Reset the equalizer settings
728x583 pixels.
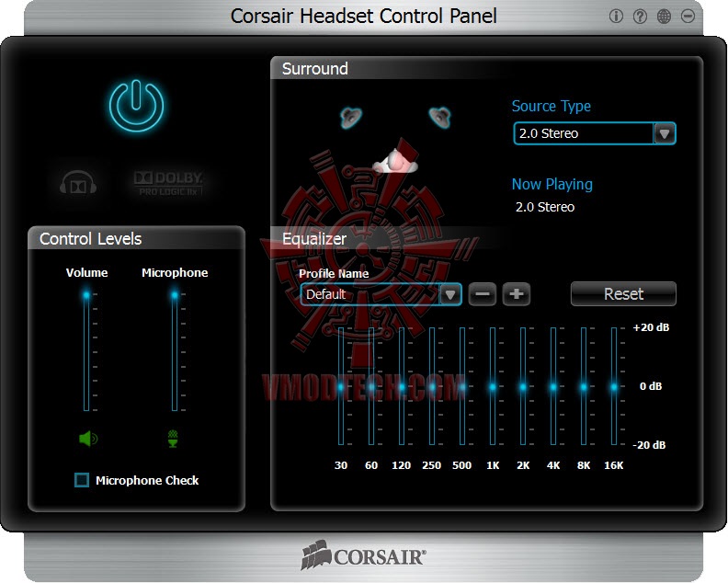623,293
